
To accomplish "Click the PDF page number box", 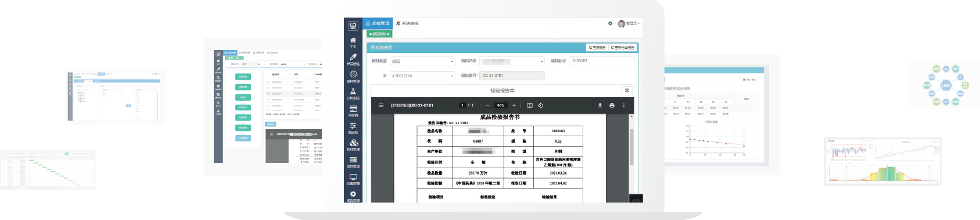I will coord(463,105).
